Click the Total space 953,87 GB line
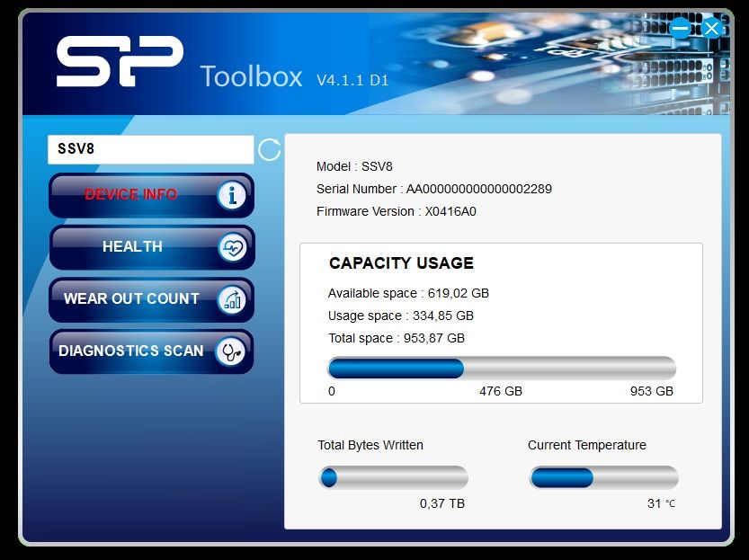749x560 pixels. click(x=397, y=338)
